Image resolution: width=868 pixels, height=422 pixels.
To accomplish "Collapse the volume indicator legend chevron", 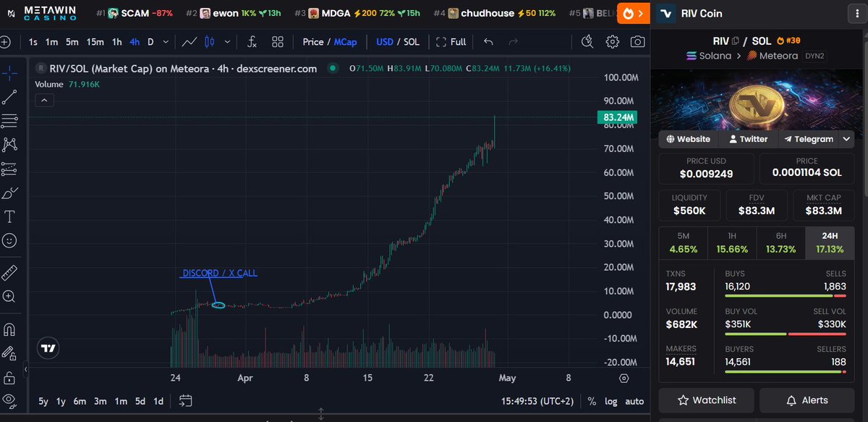I will (x=43, y=100).
